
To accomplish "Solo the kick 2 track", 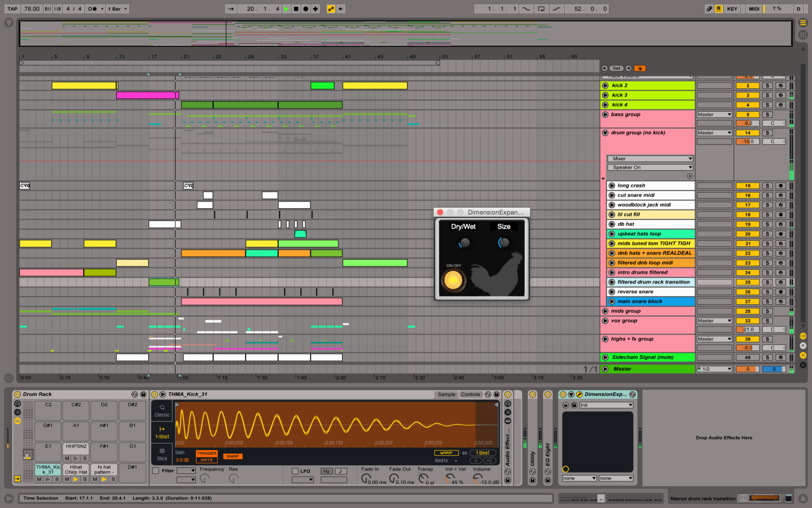I will tap(767, 86).
